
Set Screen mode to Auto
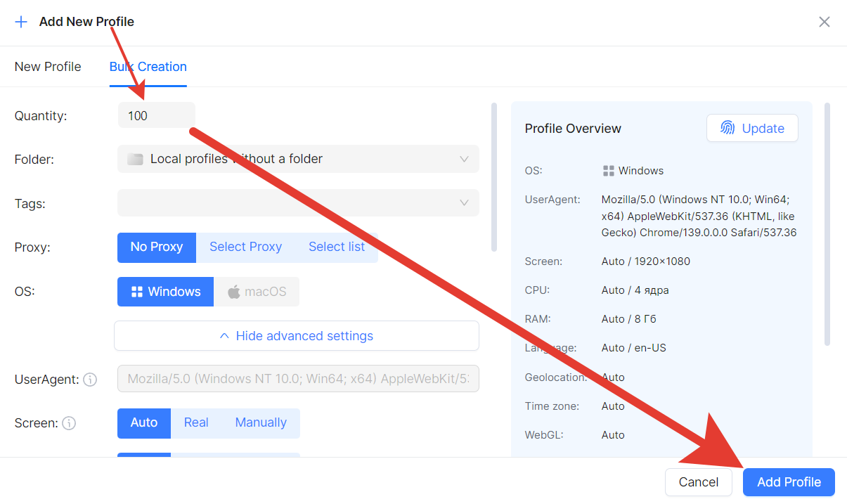pos(143,422)
